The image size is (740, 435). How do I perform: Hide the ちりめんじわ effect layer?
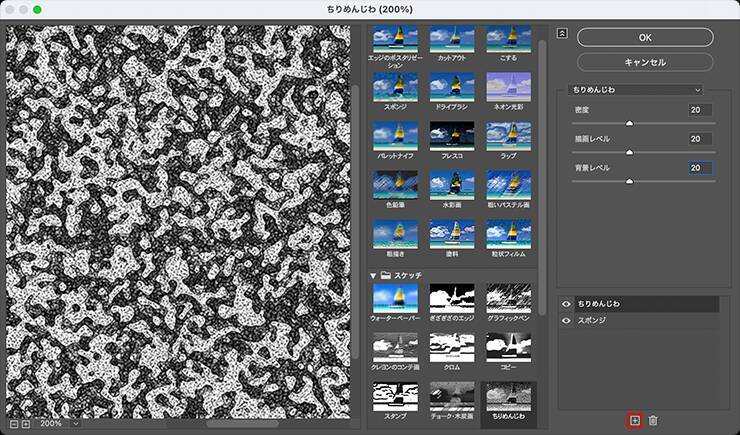point(568,303)
